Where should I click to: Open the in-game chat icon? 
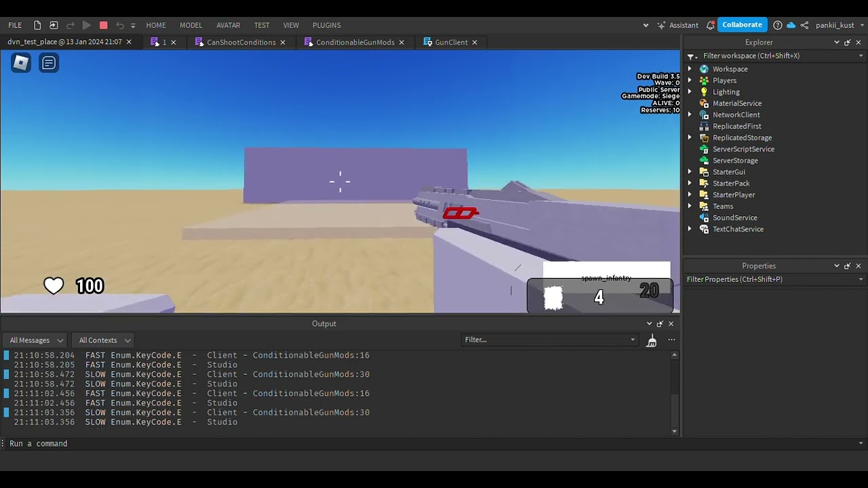pos(49,63)
